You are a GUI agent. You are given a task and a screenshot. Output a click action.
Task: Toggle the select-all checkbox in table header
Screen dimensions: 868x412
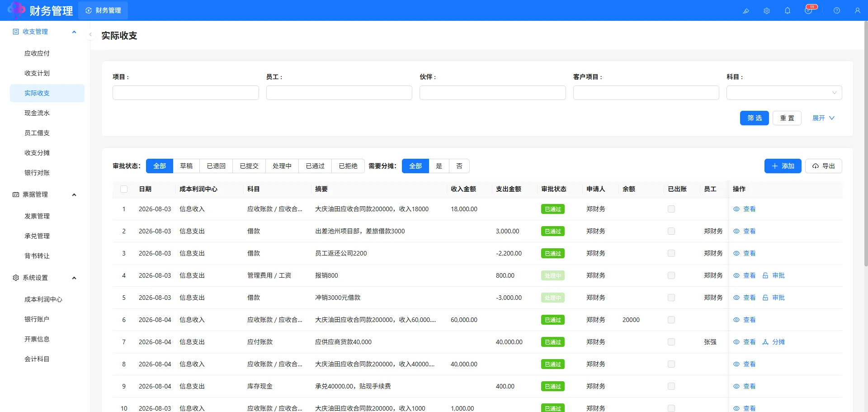(124, 189)
